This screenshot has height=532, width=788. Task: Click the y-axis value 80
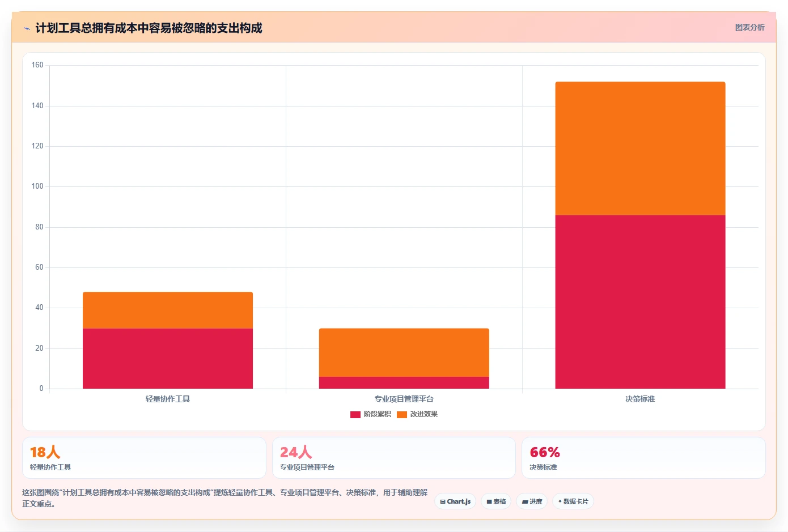coord(39,227)
